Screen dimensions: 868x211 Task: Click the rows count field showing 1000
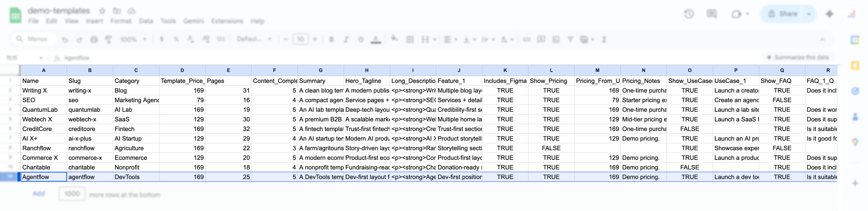pyautogui.click(x=72, y=194)
